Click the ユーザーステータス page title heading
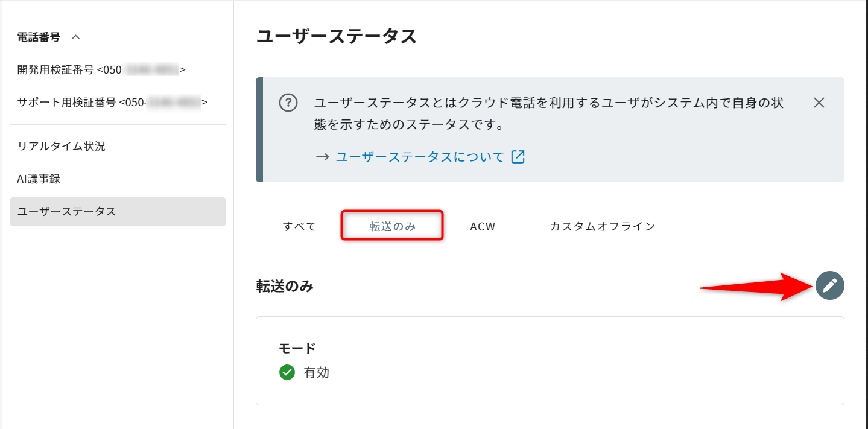 pos(337,36)
